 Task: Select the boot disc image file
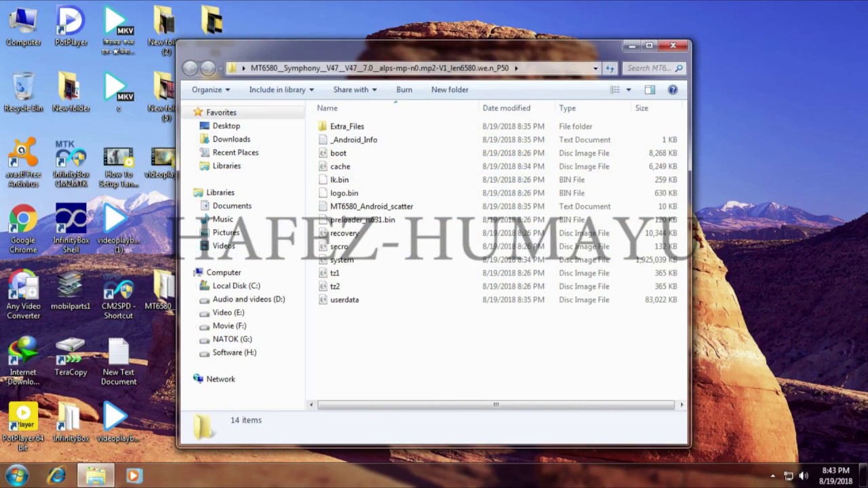point(338,153)
